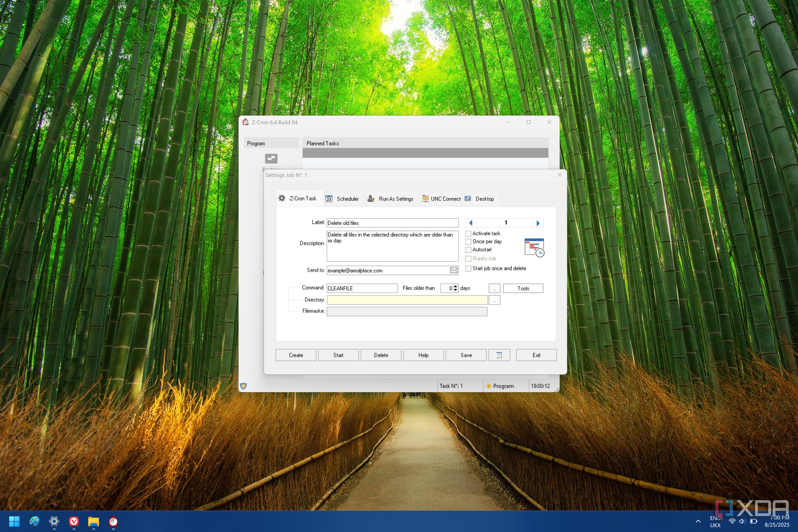Image resolution: width=798 pixels, height=532 pixels.
Task: Click the Start button
Action: tap(338, 355)
